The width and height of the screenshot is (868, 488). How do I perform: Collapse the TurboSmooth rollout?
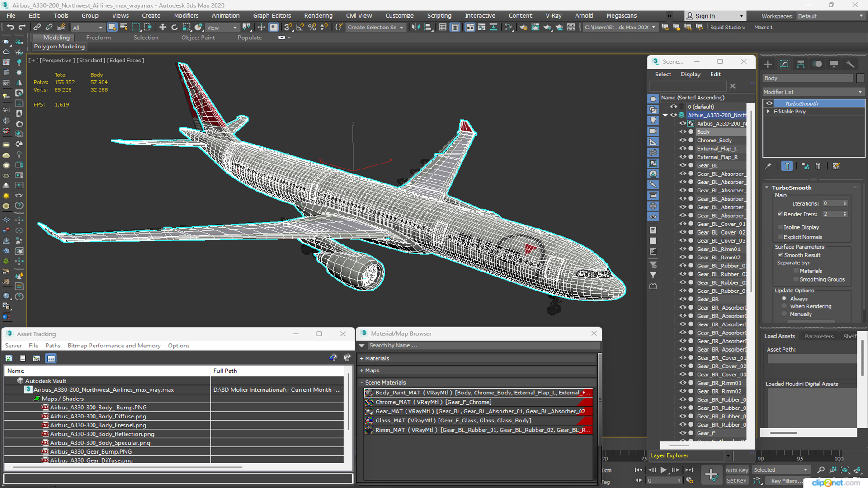pyautogui.click(x=767, y=188)
